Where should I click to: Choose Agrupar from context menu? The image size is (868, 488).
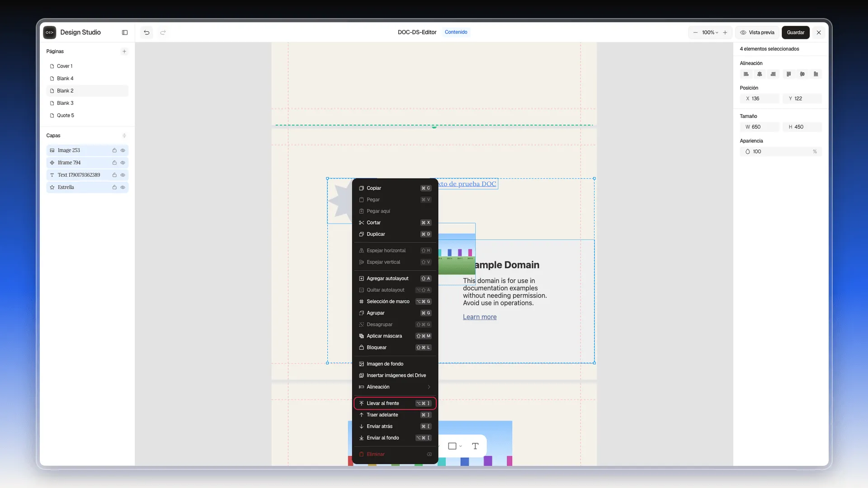point(395,313)
